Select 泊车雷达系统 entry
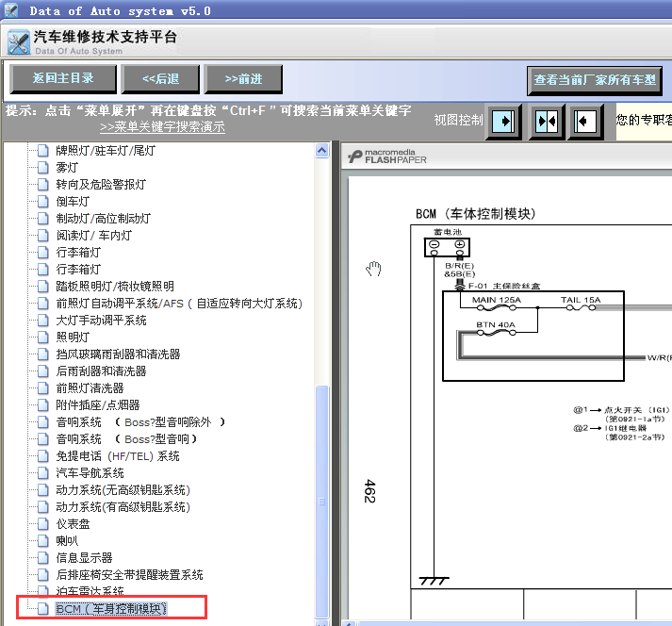The image size is (672, 626). pos(90,592)
